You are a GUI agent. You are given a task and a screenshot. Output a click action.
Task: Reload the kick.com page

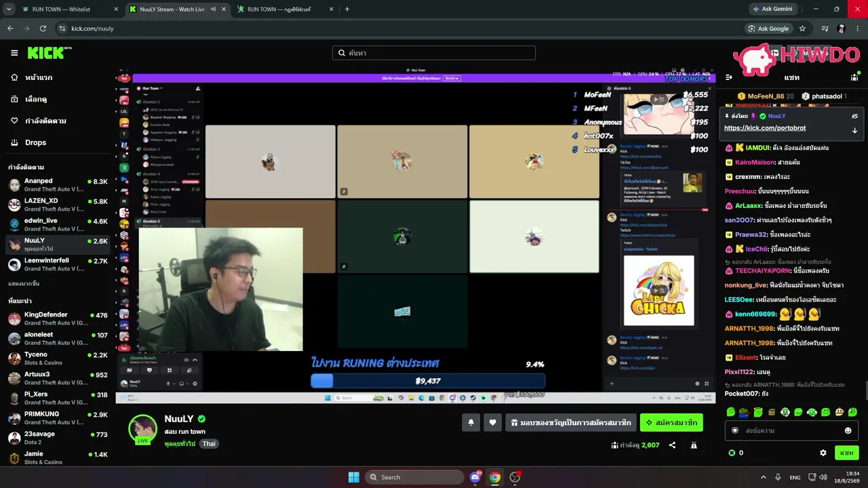pyautogui.click(x=43, y=28)
